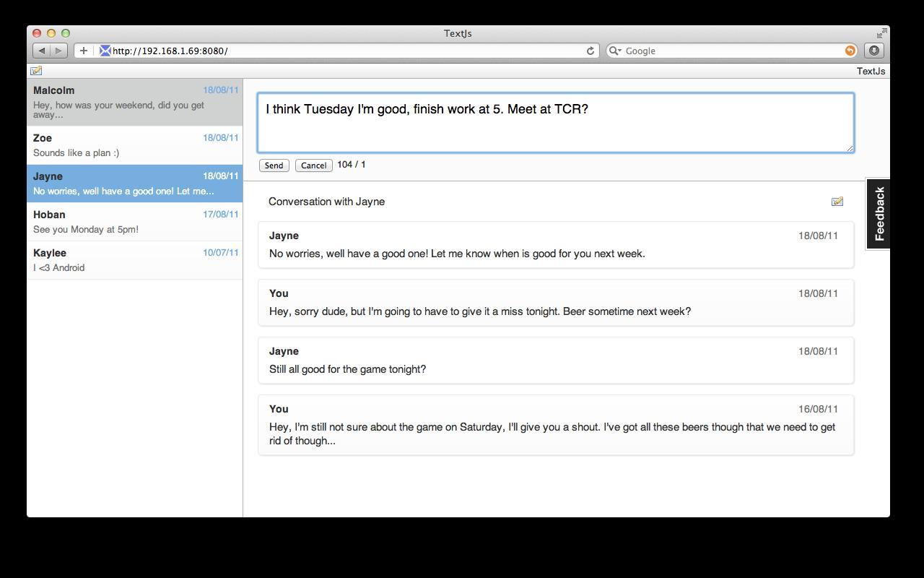
Task: Click the TextJs label in the app header
Action: 871,71
